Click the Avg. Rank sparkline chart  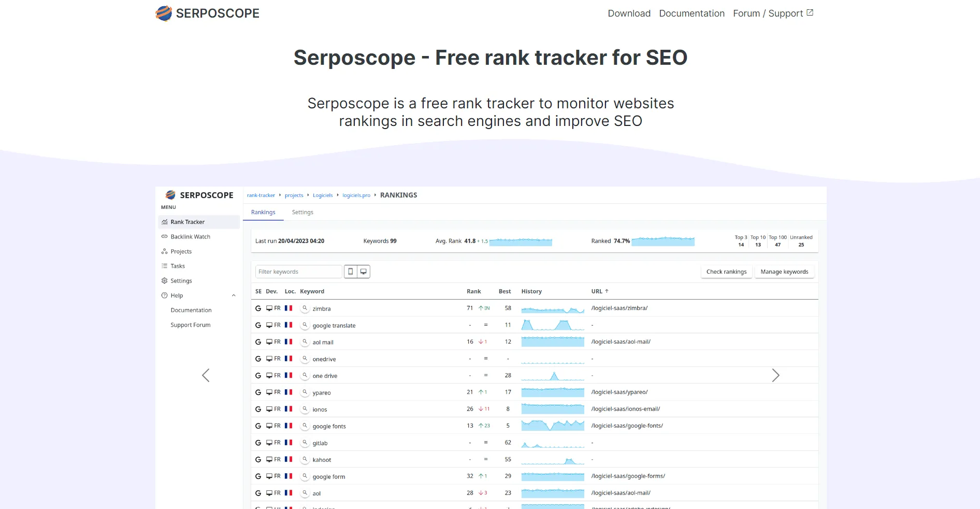tap(521, 241)
